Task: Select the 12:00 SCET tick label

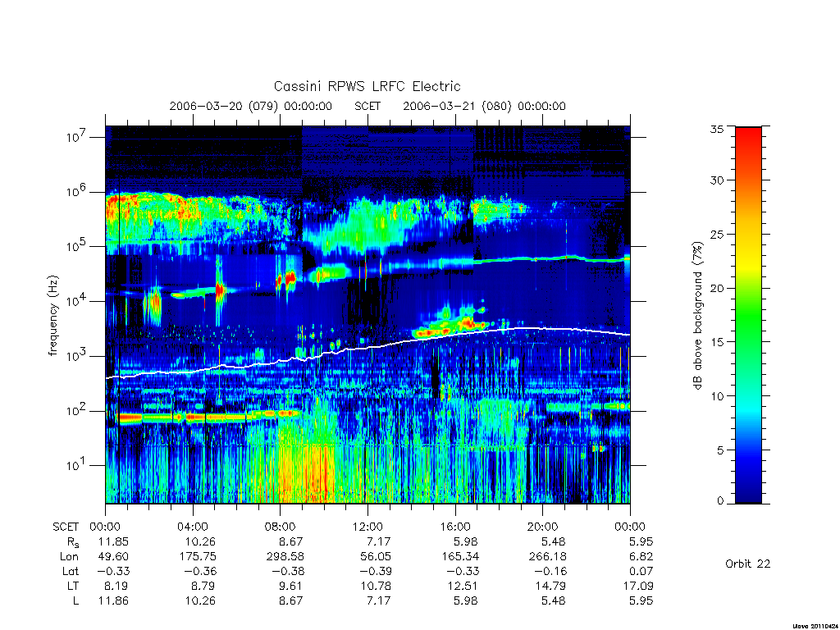Action: tap(367, 527)
